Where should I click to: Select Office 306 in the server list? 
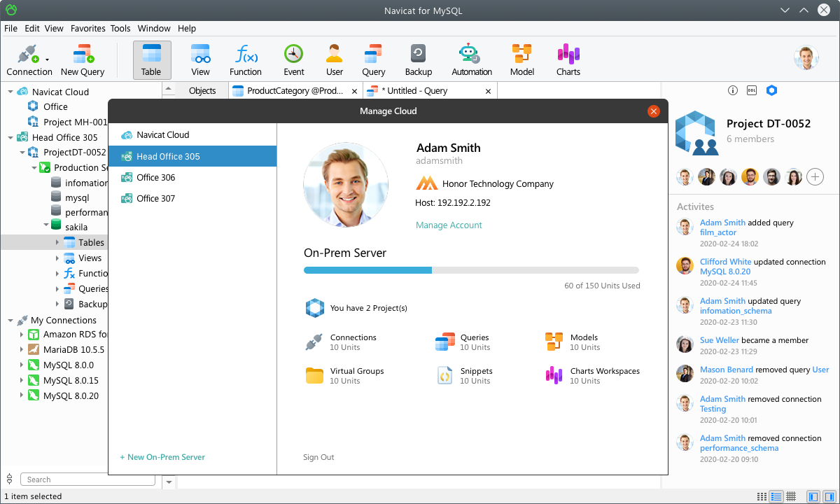(x=192, y=178)
